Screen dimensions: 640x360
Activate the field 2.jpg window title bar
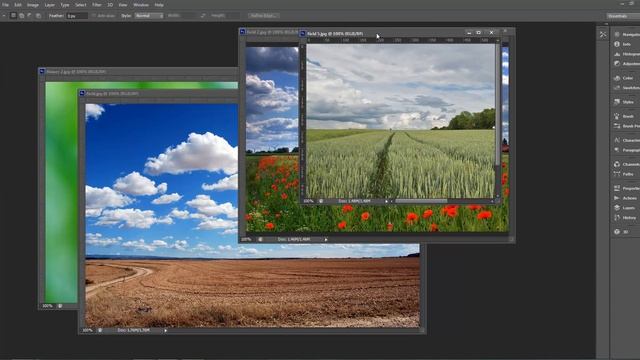click(x=269, y=32)
